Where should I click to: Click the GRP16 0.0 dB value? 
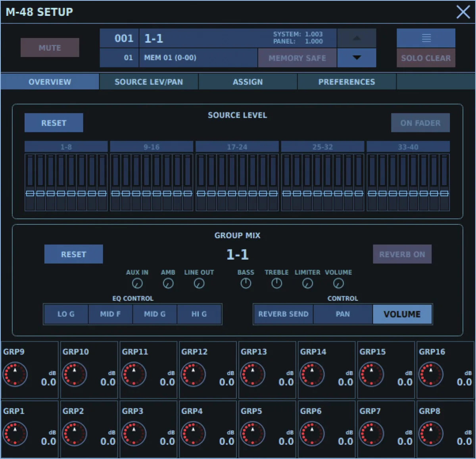(464, 382)
